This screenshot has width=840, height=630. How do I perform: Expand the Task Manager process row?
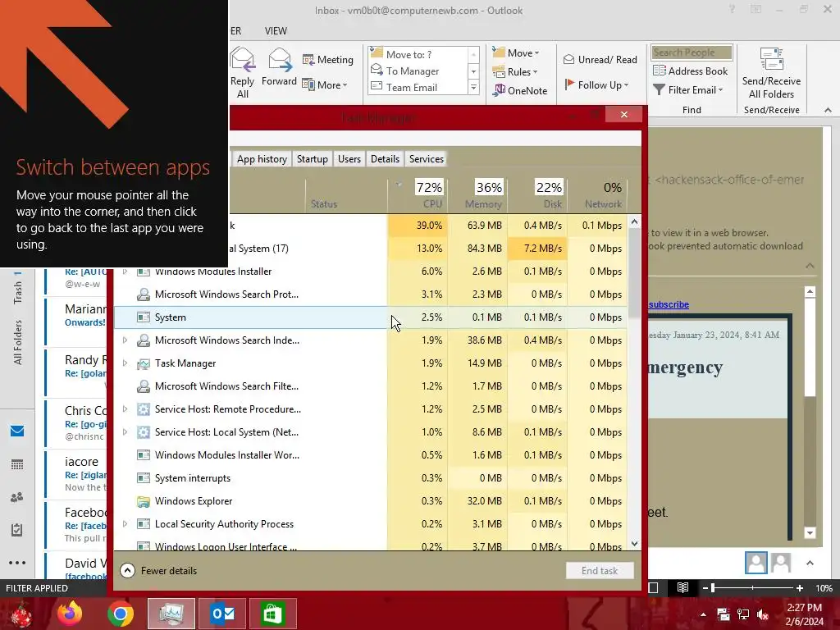pyautogui.click(x=125, y=363)
